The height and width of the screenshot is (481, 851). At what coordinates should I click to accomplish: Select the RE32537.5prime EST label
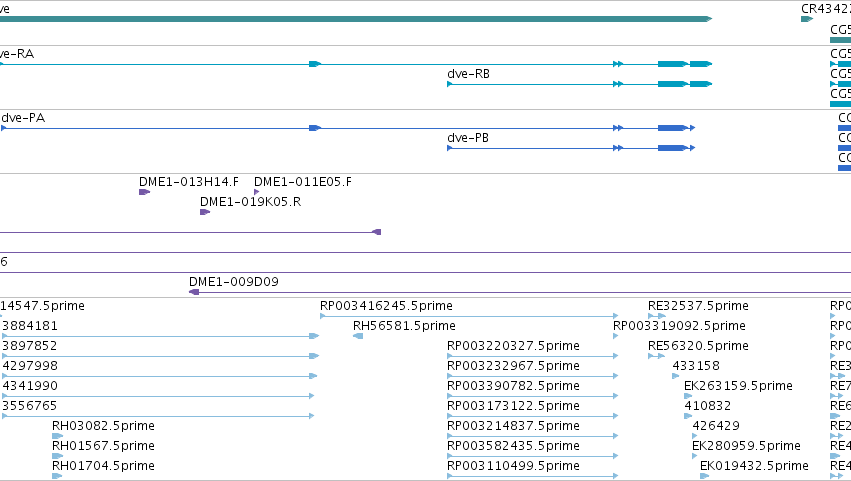[x=698, y=306]
